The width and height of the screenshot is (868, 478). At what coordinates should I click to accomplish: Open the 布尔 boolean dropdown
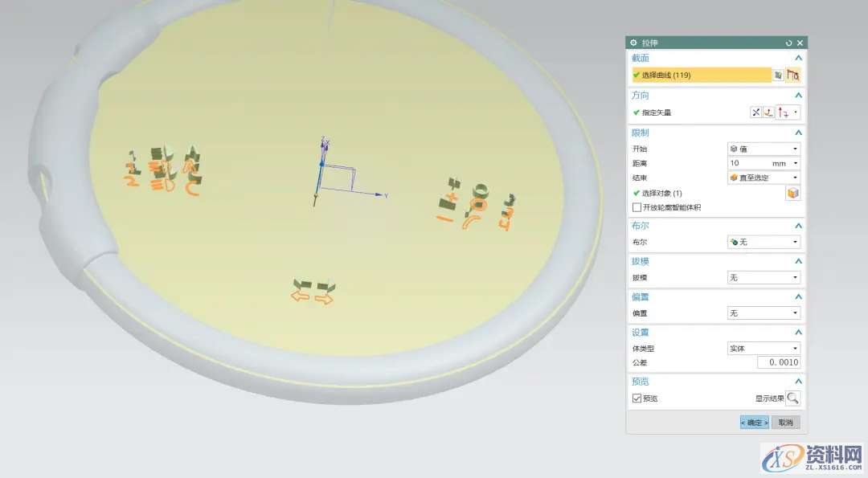764,242
